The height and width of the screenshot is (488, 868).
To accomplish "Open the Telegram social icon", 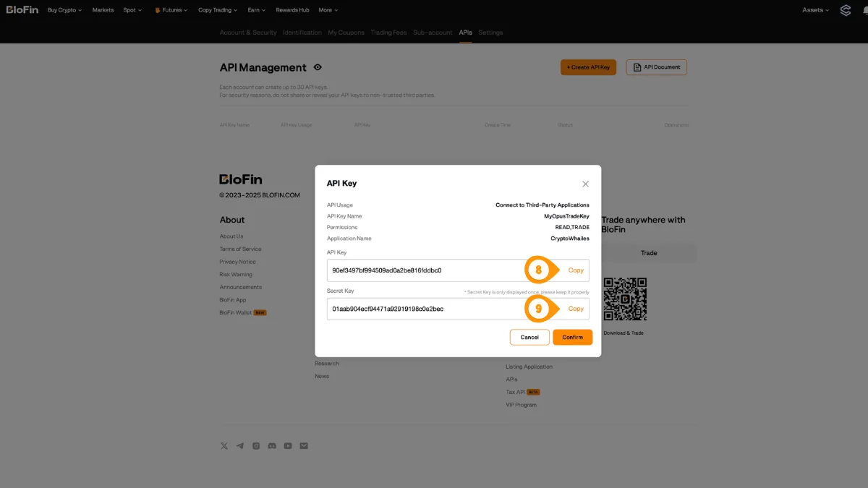I will [240, 446].
